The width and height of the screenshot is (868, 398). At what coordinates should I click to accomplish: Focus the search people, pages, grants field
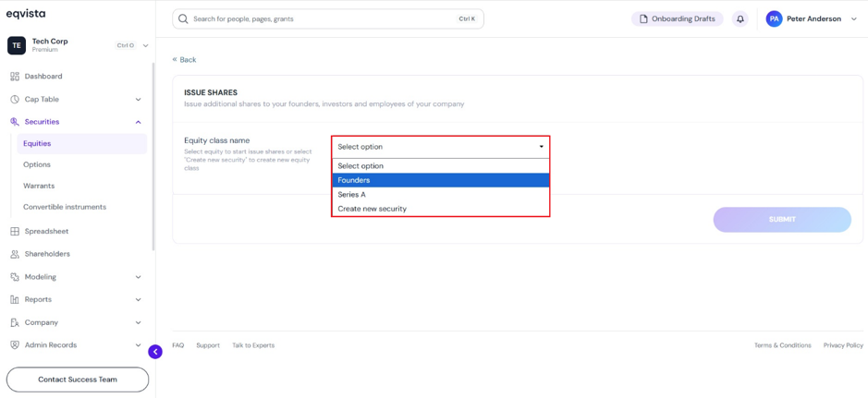[x=328, y=18]
